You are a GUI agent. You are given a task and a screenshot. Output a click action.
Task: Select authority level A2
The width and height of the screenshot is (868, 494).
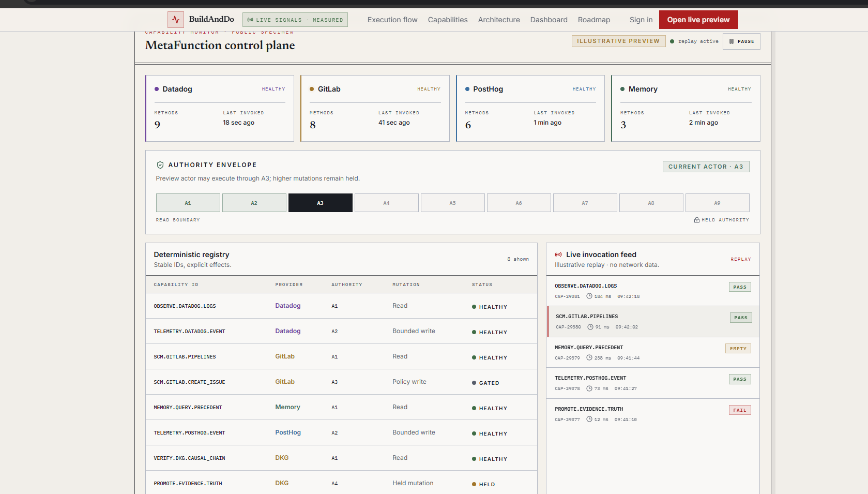(254, 203)
